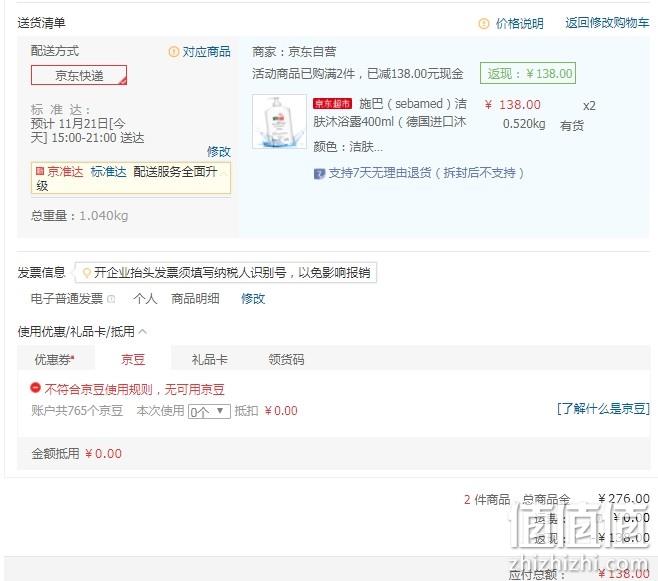Switch to the 京豆 tab
658x581 pixels.
click(x=133, y=360)
